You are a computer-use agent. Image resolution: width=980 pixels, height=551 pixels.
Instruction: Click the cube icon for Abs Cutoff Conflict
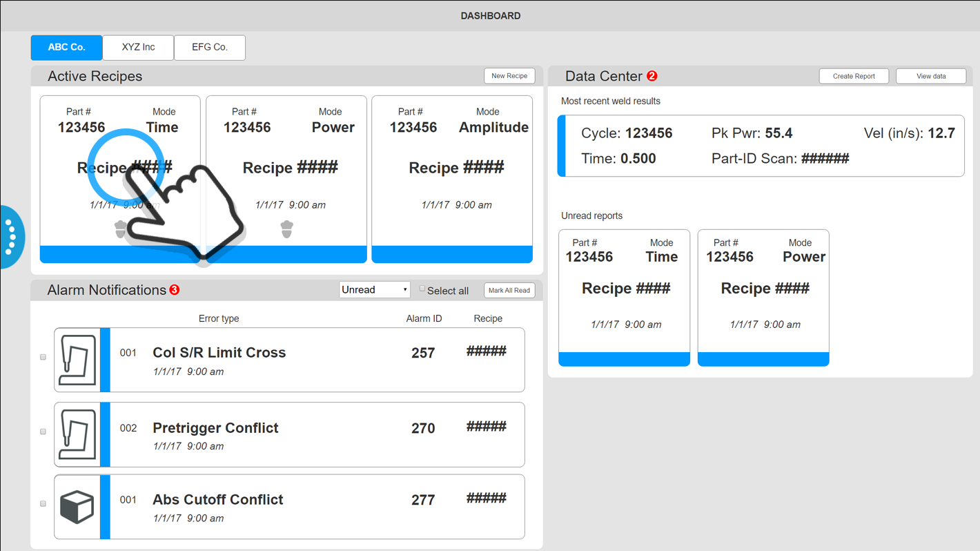77,507
